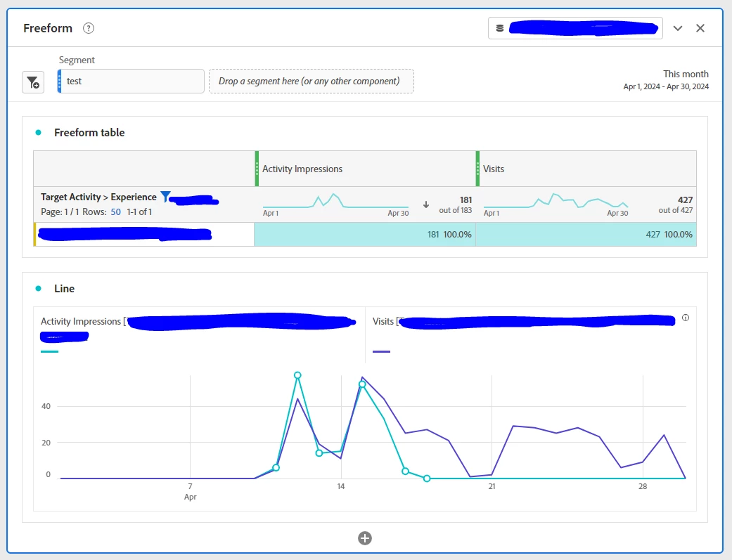Click Line chart info icon
Screen dimensions: 732x560
coord(686,318)
